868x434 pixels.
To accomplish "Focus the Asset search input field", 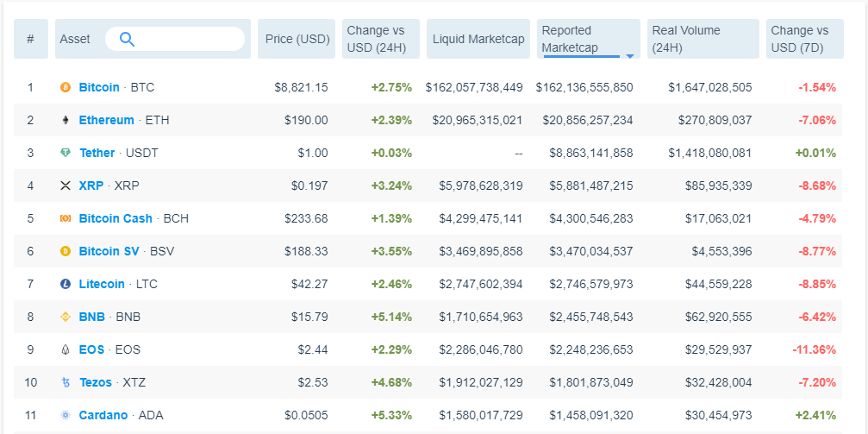I will pos(175,39).
